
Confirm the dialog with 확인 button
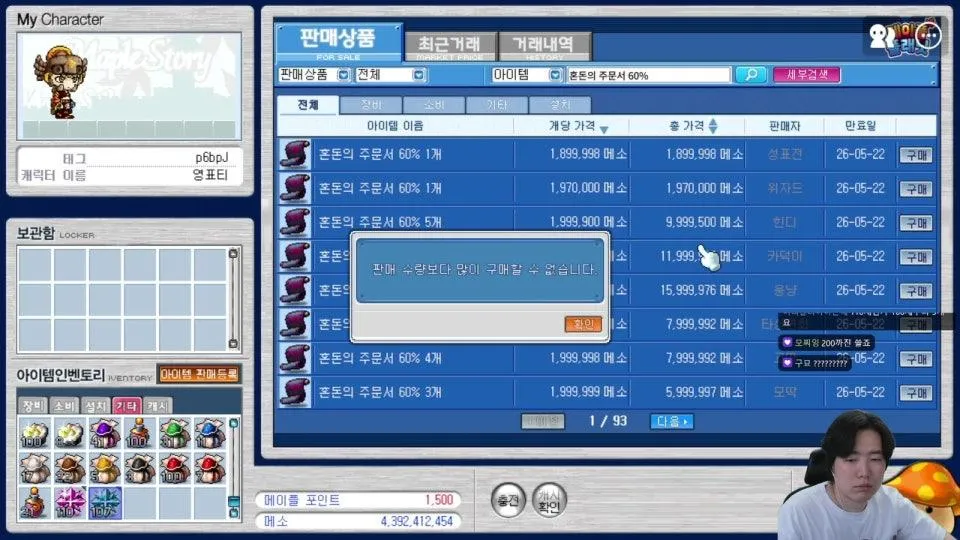point(582,324)
